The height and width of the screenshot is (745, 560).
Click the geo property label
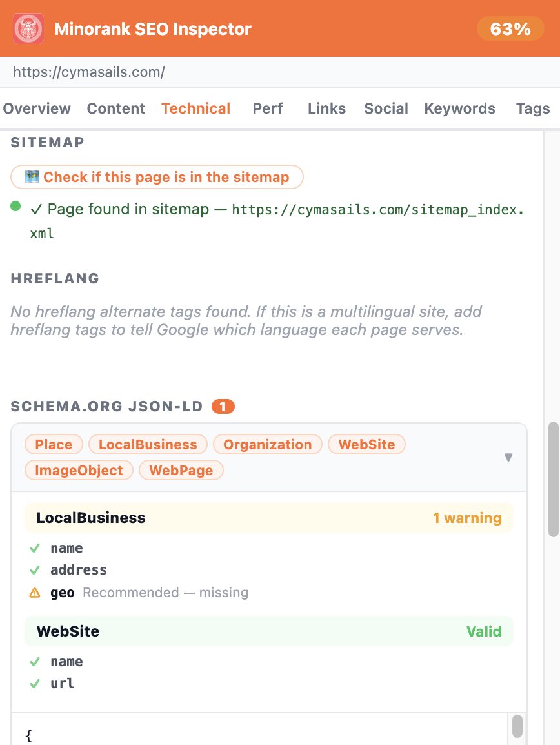coord(62,593)
